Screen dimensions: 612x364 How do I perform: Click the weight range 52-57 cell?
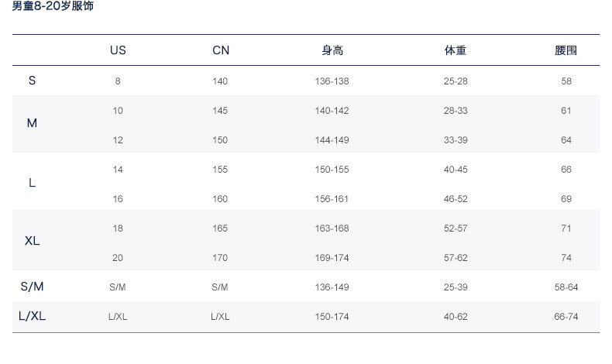[456, 228]
